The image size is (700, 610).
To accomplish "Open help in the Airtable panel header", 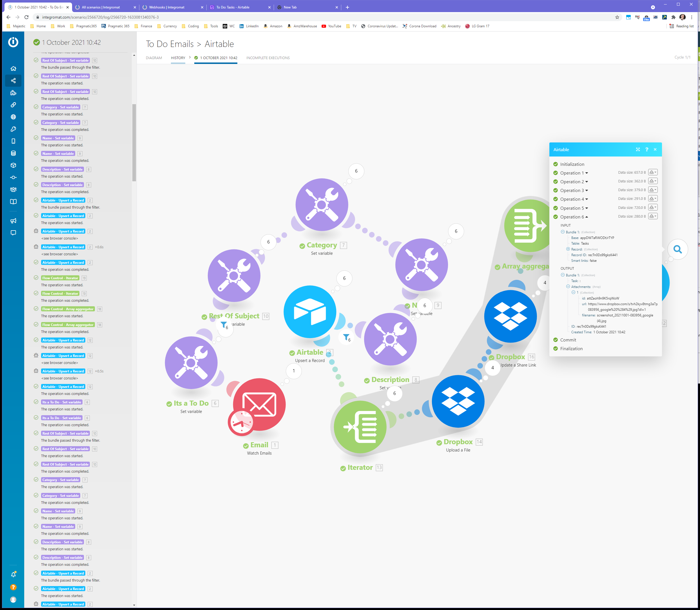I will [x=647, y=149].
